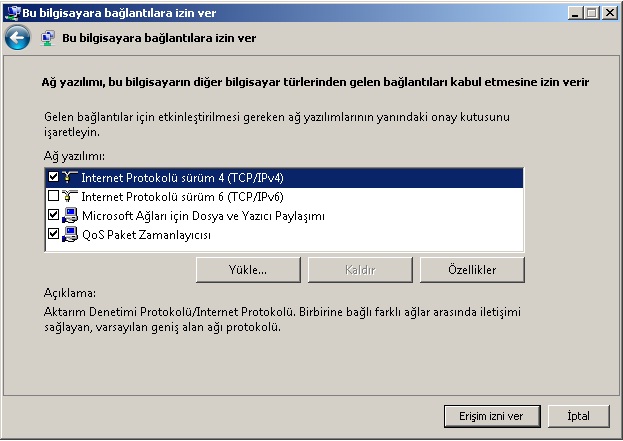623x441 pixels.
Task: Uncheck Internet Protokolü sürüm 4 checkbox
Action: pos(53,176)
